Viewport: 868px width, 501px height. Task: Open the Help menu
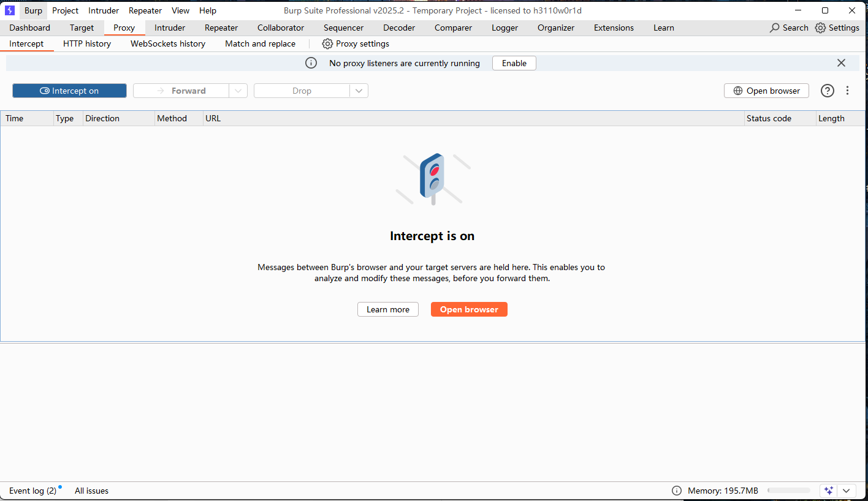(x=208, y=10)
